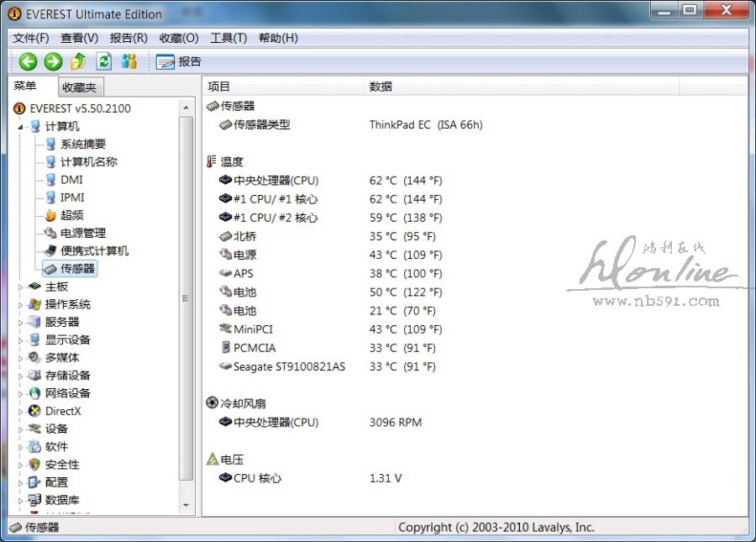The width and height of the screenshot is (756, 542).
Task: Open the 报告 report toolbar button
Action: tap(178, 61)
